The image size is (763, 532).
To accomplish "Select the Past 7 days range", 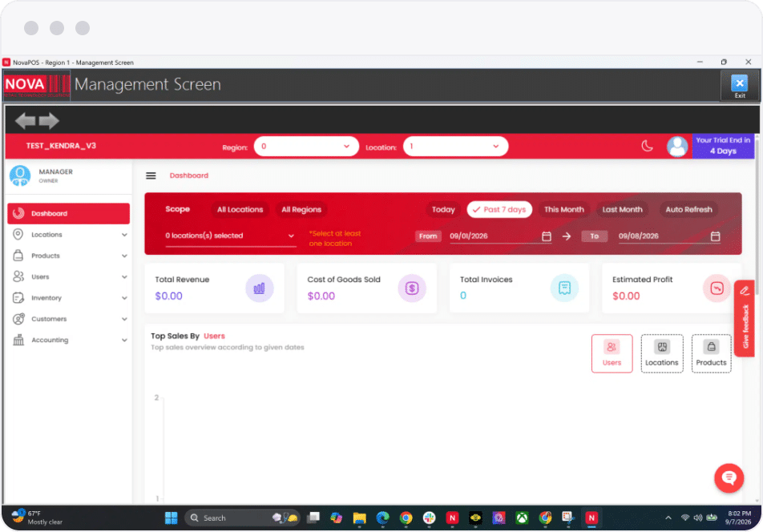I will [x=499, y=210].
